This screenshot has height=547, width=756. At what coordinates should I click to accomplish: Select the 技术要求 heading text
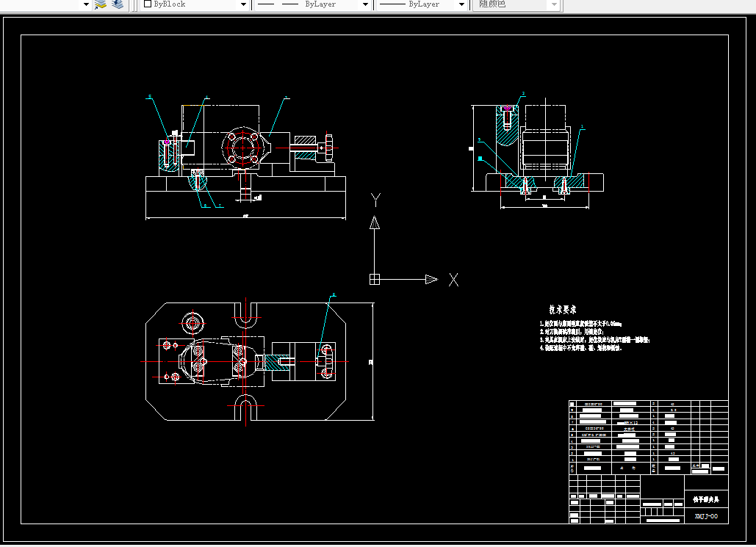pyautogui.click(x=563, y=309)
